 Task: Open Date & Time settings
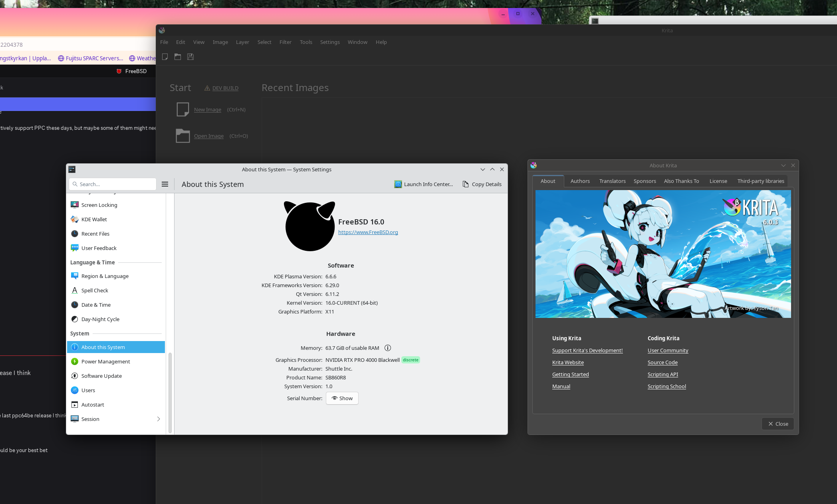point(116,305)
